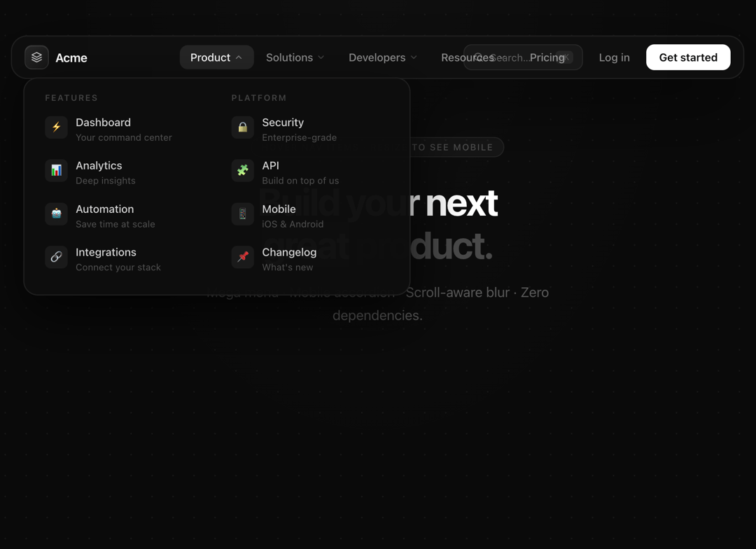Click 'Deep insights' description text
Viewport: 756px width, 549px height.
click(106, 181)
